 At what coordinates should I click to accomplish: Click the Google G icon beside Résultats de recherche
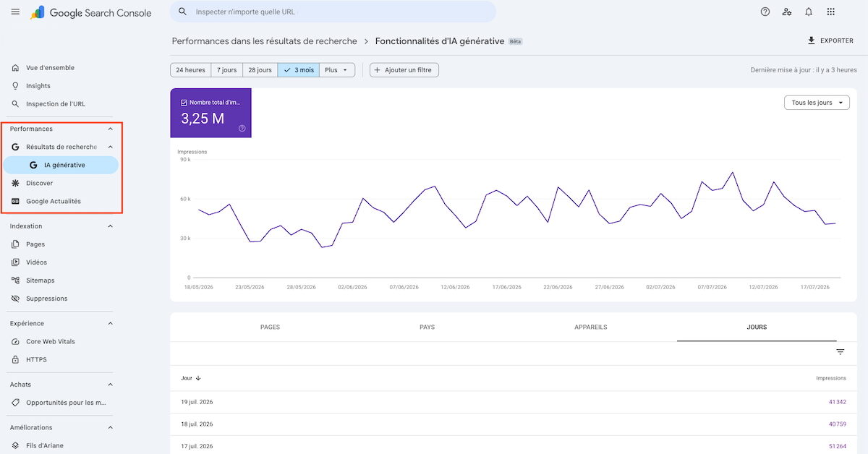(15, 147)
